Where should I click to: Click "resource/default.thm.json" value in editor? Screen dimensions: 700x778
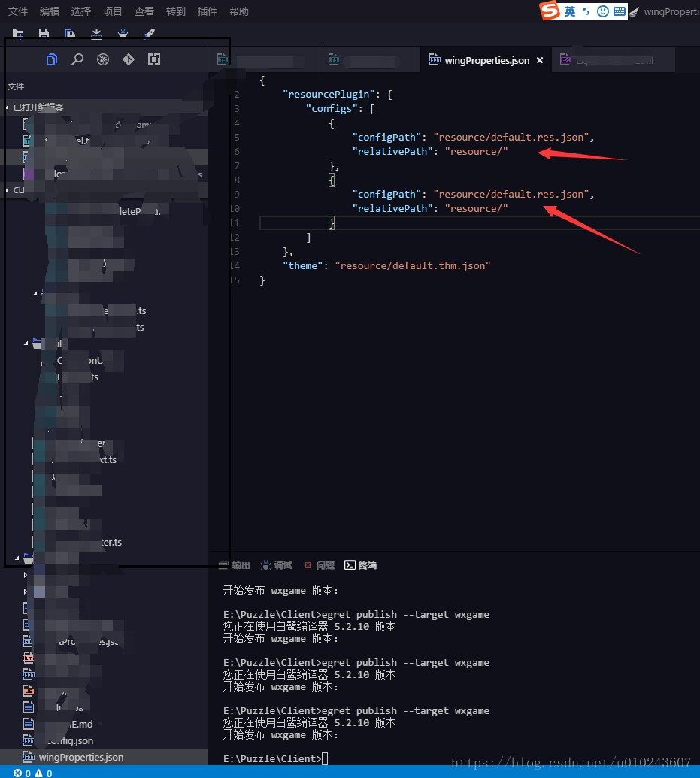pyautogui.click(x=413, y=265)
